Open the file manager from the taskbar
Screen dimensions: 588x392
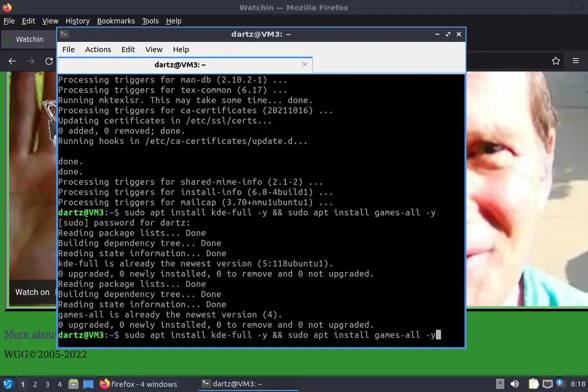pyautogui.click(x=73, y=384)
